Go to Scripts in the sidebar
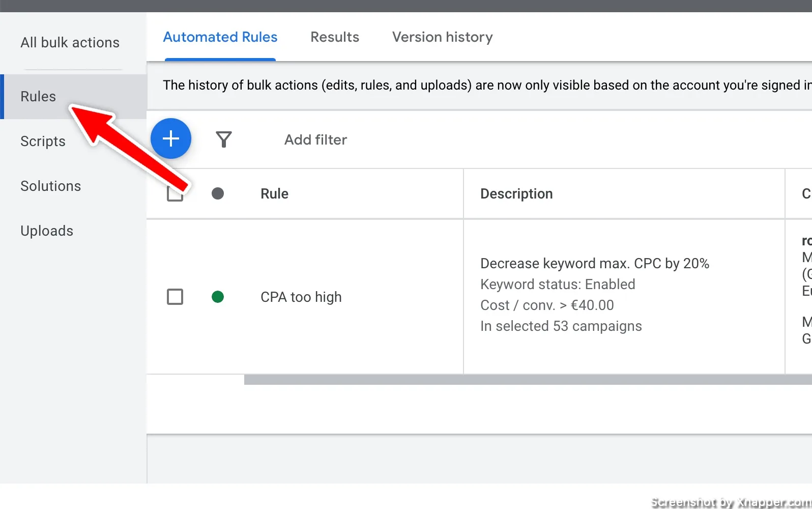The width and height of the screenshot is (812, 509). [x=43, y=142]
